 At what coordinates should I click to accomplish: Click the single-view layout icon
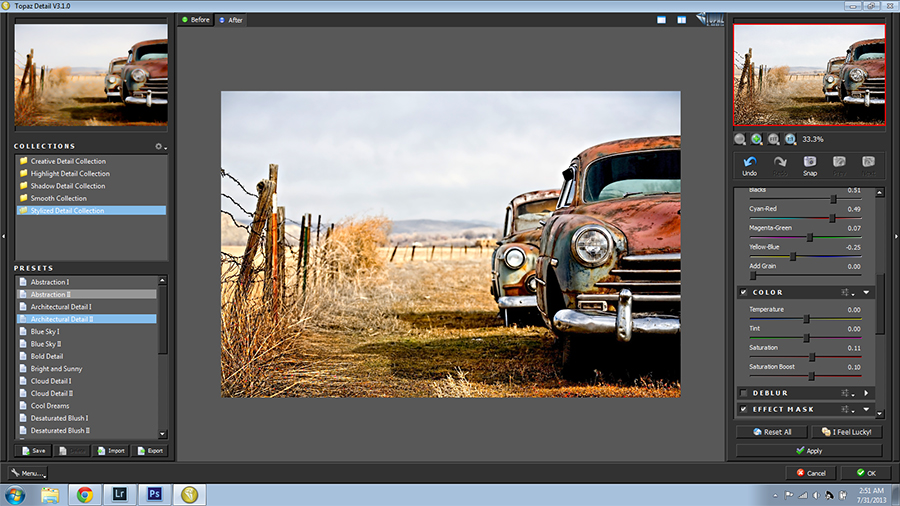pos(662,19)
